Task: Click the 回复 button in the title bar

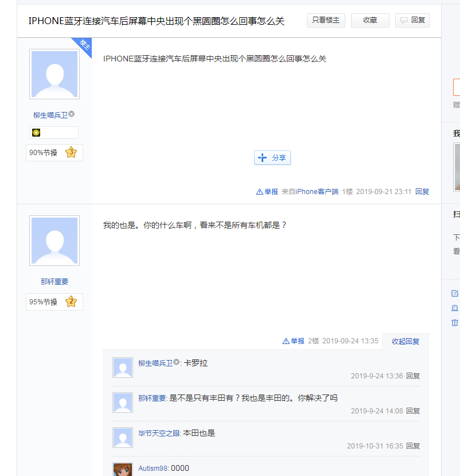Action: [412, 20]
